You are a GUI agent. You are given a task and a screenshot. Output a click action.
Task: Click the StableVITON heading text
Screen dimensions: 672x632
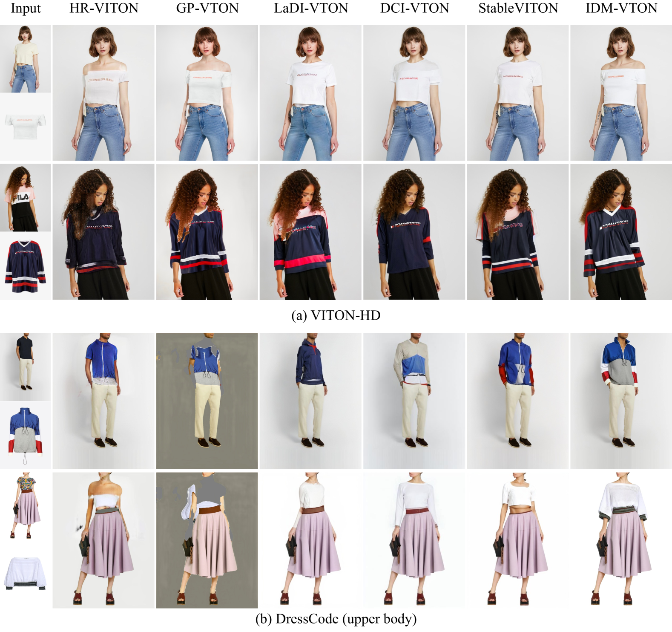(518, 8)
